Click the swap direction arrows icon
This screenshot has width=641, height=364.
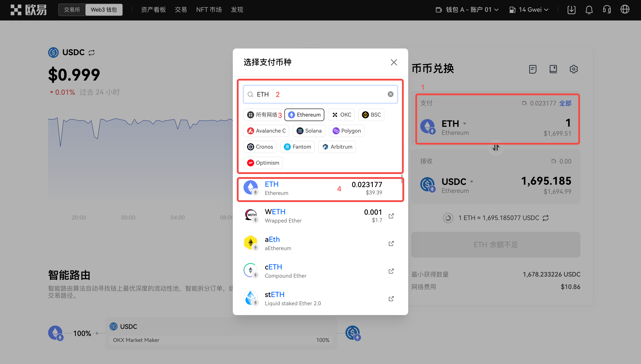pyautogui.click(x=496, y=148)
